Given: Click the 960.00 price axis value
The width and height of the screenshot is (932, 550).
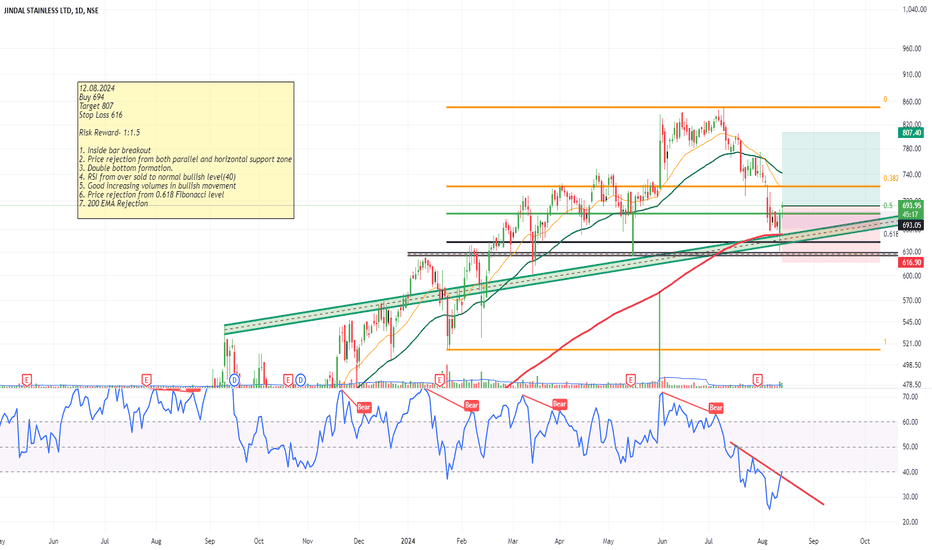Looking at the screenshot, I should [912, 49].
